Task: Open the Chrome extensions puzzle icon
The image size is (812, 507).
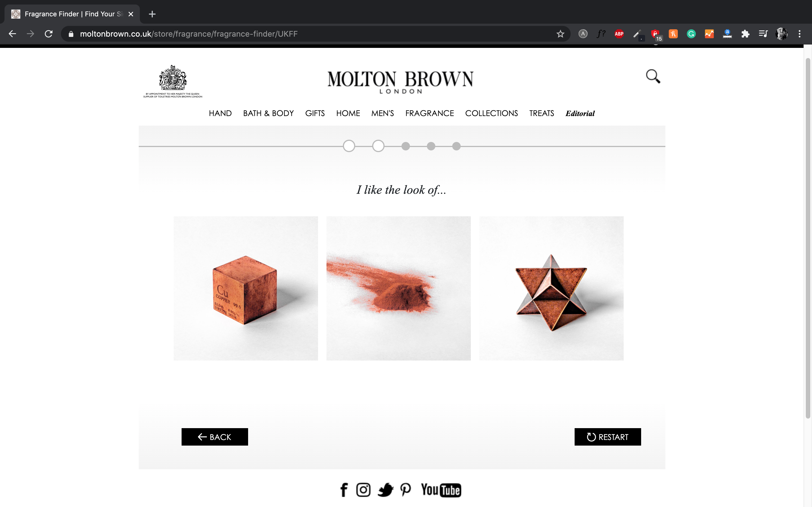Action: pos(745,34)
